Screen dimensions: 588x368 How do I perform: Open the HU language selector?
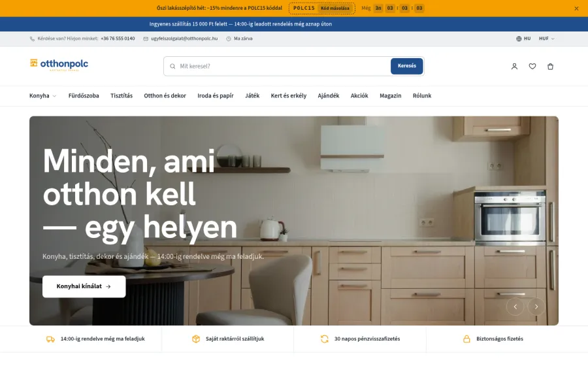click(523, 39)
